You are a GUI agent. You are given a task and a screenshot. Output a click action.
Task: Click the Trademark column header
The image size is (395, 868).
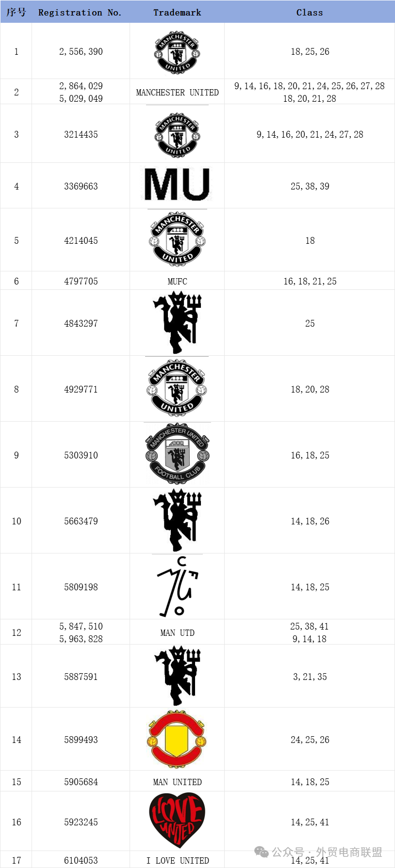coord(177,13)
